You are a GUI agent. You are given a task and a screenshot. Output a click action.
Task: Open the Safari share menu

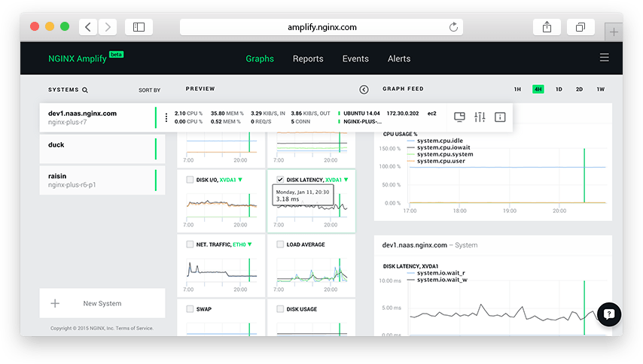pyautogui.click(x=547, y=27)
